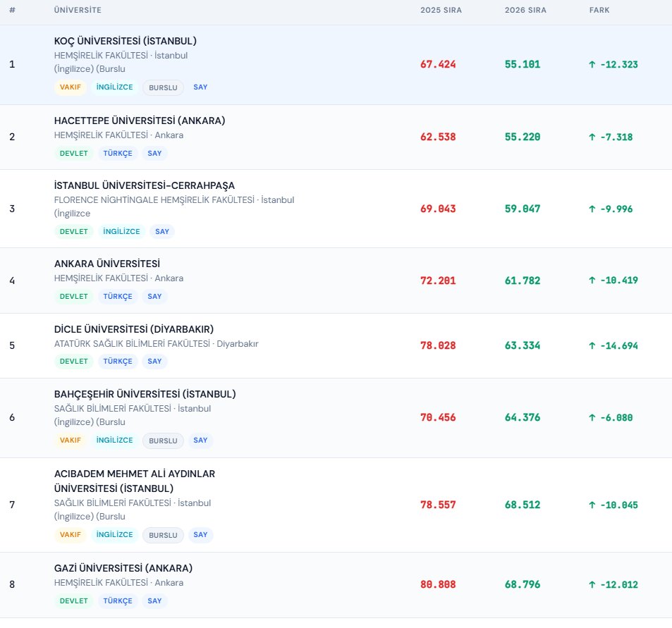Viewport: 672px width, 628px height.
Task: Click the 2026 rank value 64.376
Action: point(523,417)
